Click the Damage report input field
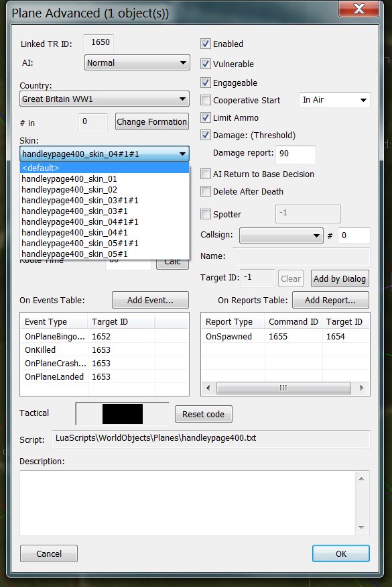The height and width of the screenshot is (587, 392). point(296,154)
